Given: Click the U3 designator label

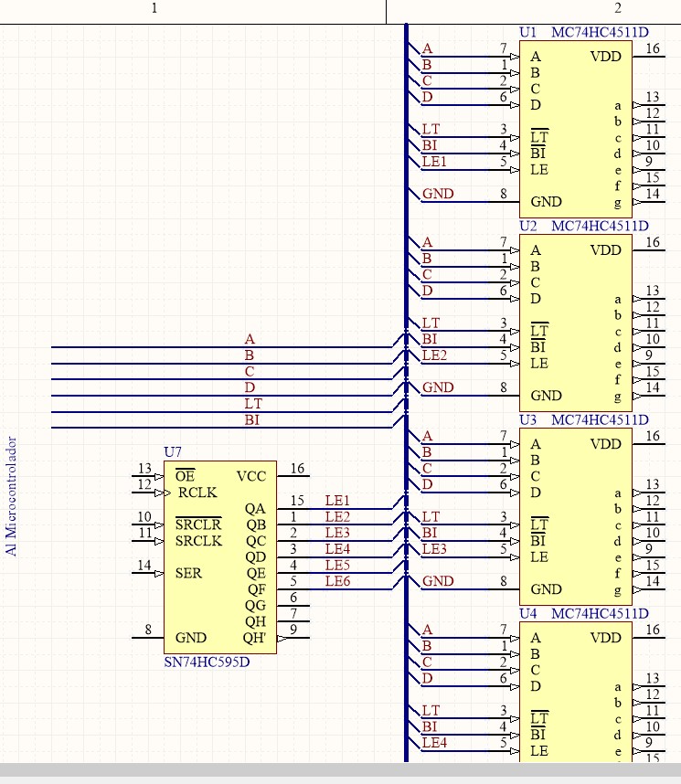Looking at the screenshot, I should click(527, 419).
